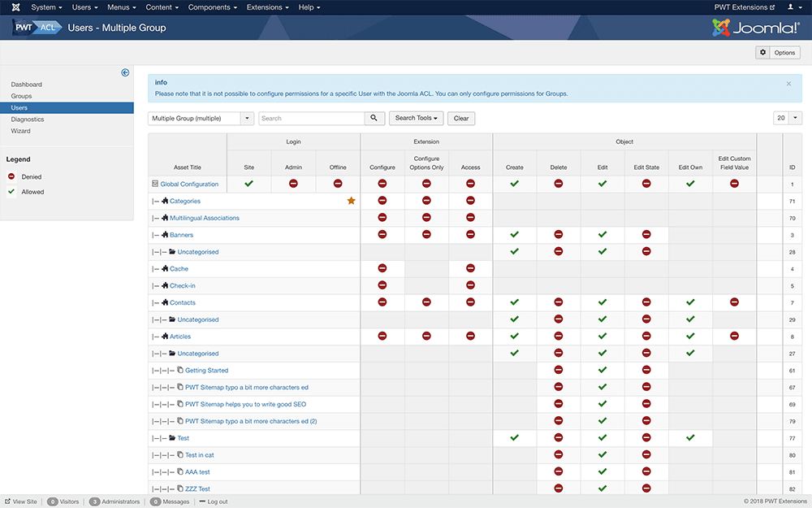The height and width of the screenshot is (508, 812).
Task: Dismiss the info alert with X
Action: click(x=788, y=84)
